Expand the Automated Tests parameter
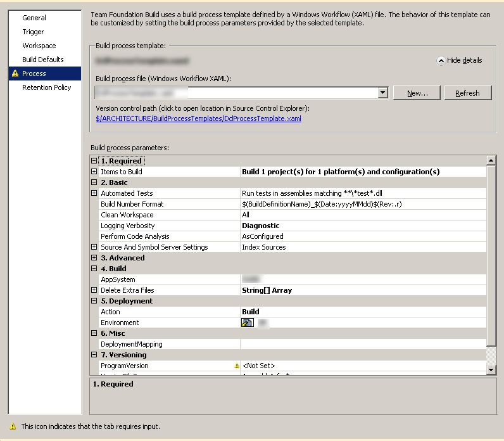Screen dimensions: 504x441 click(94, 193)
